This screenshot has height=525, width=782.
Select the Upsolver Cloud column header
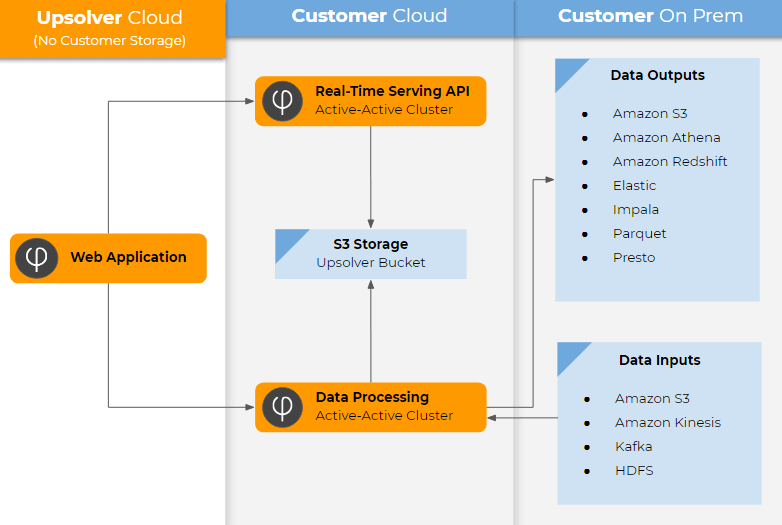[110, 18]
